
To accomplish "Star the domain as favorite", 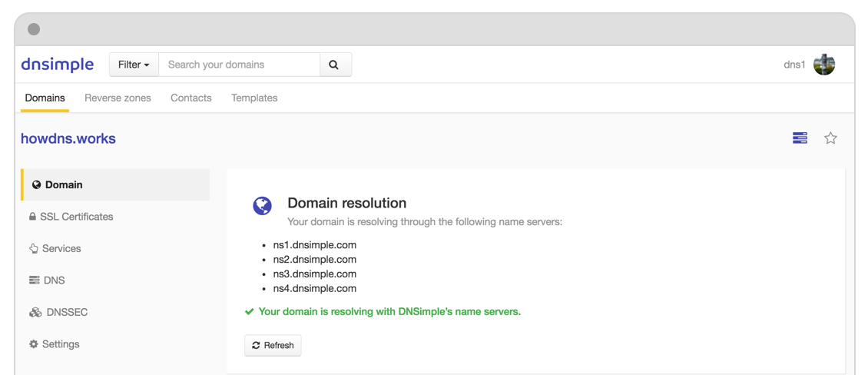I will point(830,138).
